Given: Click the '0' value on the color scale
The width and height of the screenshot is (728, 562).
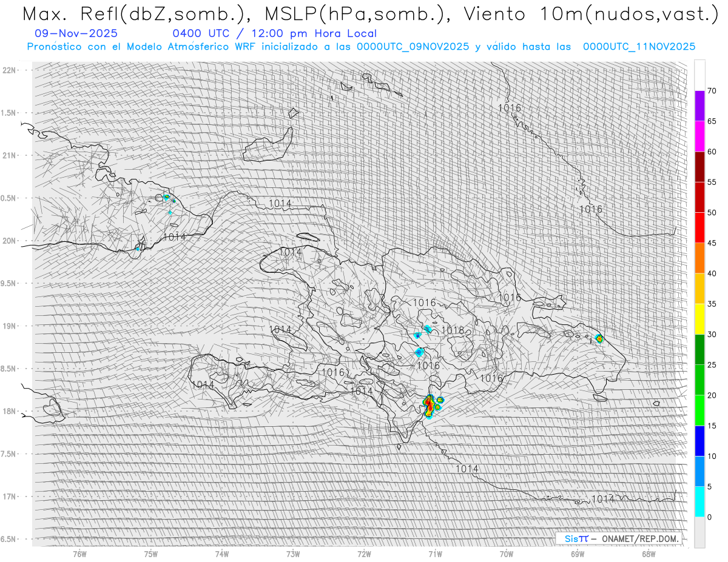Looking at the screenshot, I should (709, 517).
